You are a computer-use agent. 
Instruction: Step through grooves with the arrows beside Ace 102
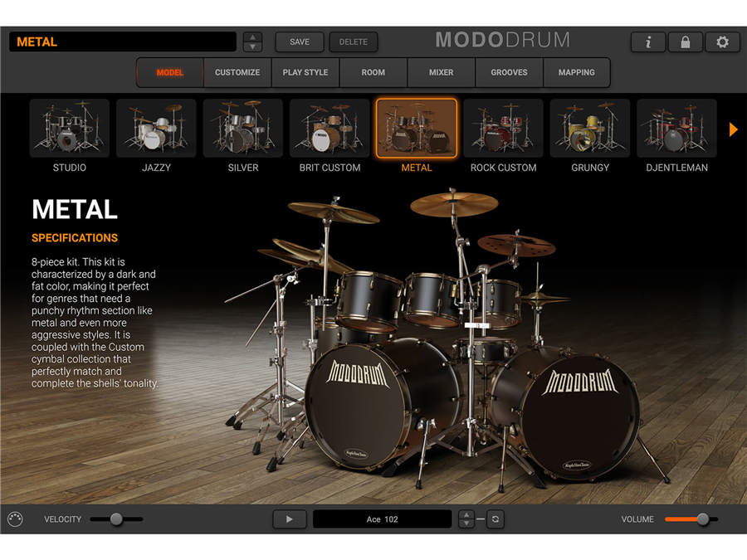(466, 519)
